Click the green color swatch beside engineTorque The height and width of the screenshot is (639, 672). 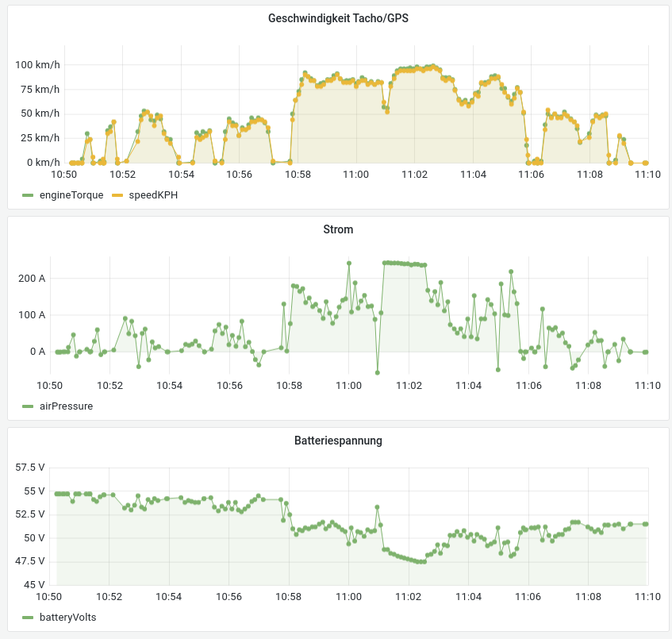[28, 195]
